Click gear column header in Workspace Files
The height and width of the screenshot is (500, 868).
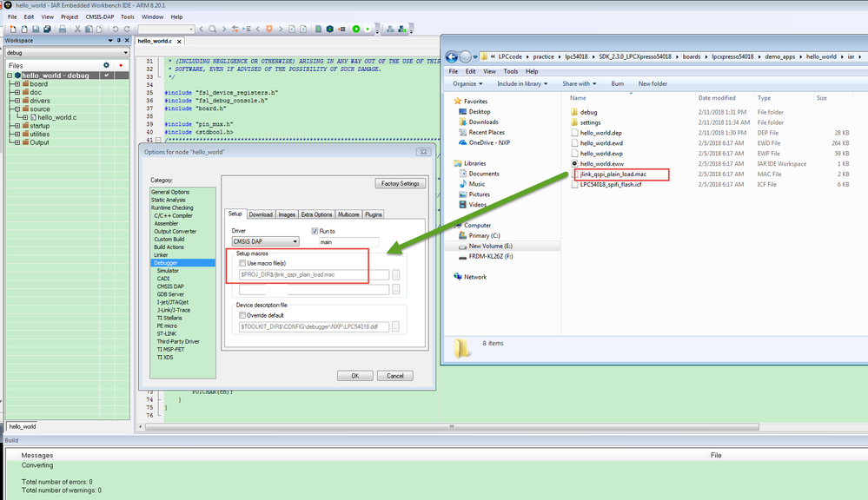106,65
